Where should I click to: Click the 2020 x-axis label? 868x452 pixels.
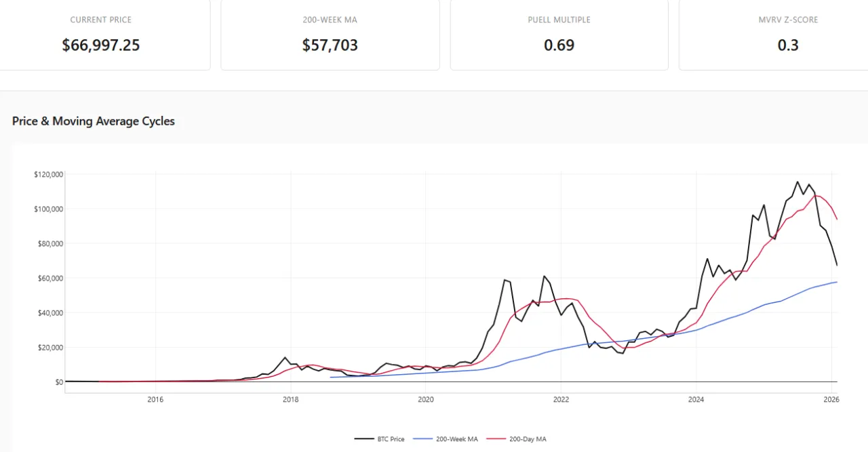coord(425,400)
